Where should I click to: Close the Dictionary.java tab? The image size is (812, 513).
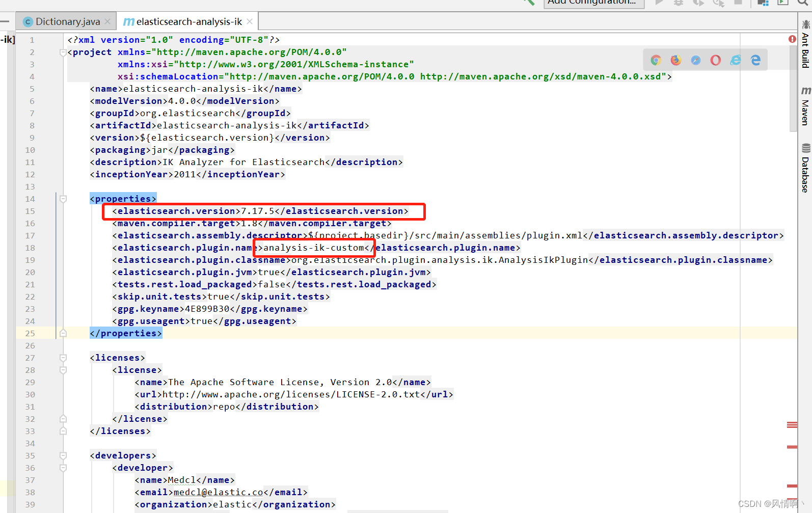107,21
